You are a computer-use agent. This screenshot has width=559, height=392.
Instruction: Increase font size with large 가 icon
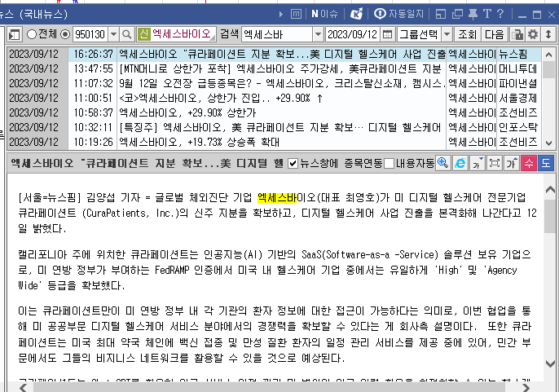pos(512,163)
